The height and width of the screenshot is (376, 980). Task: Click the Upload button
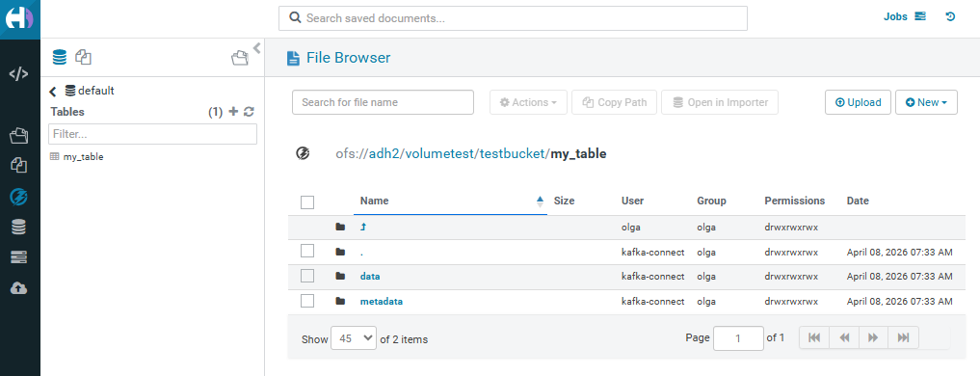(x=859, y=102)
